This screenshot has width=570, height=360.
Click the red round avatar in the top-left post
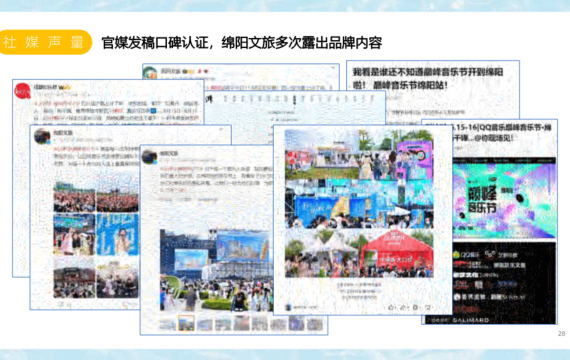[22, 91]
